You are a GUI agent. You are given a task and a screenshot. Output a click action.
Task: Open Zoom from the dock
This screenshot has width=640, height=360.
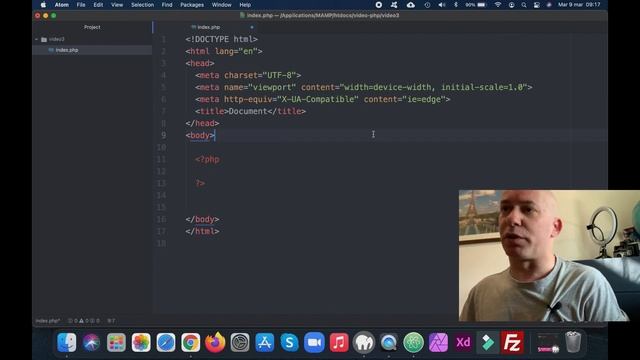pos(314,342)
